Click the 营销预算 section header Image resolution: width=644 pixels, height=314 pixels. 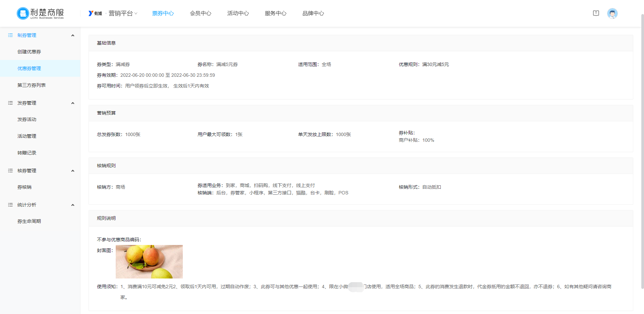pos(361,113)
